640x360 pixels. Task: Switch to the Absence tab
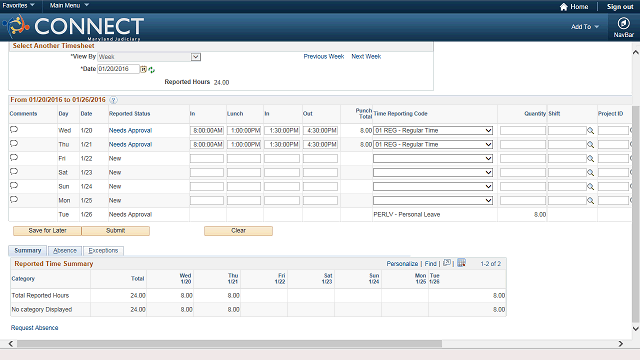tap(65, 251)
